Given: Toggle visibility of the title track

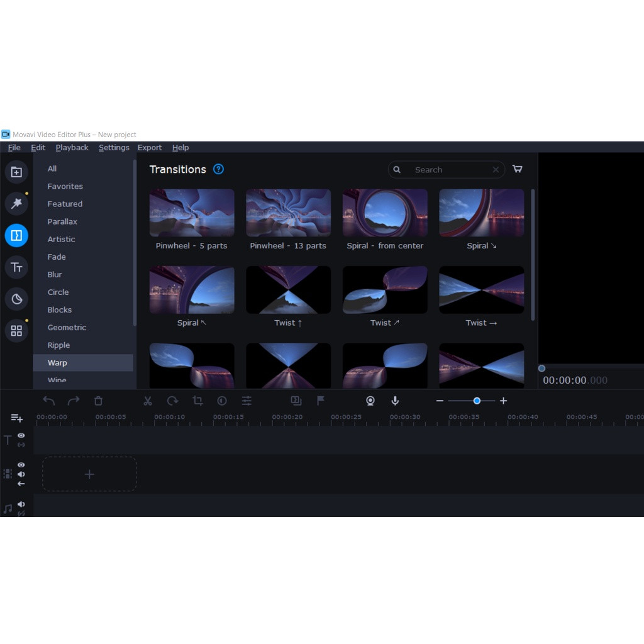Looking at the screenshot, I should tap(21, 435).
